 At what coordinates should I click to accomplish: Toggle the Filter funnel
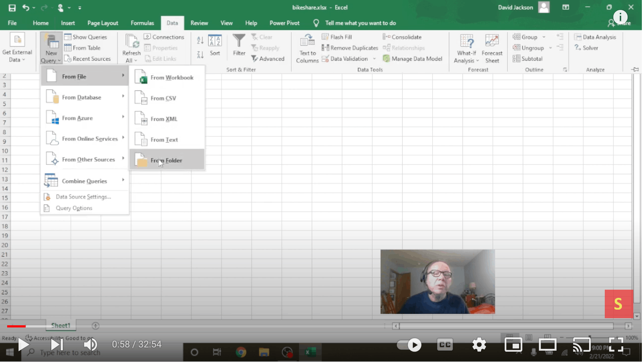239,45
